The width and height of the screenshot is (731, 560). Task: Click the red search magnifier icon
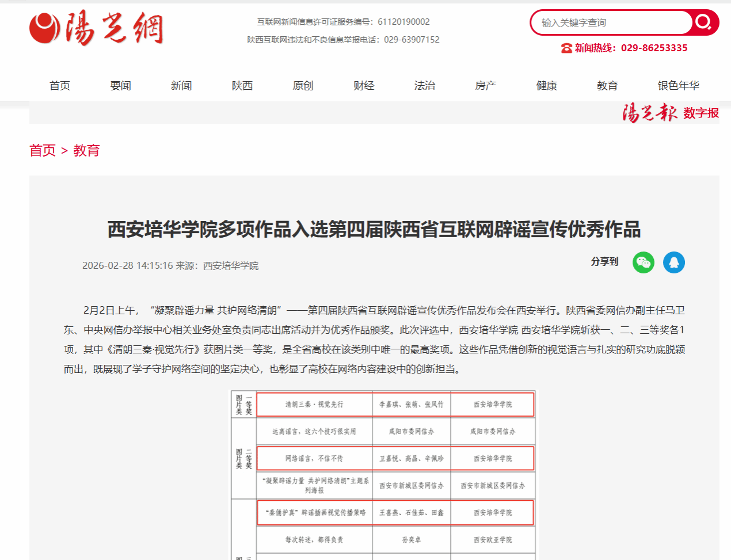point(703,22)
